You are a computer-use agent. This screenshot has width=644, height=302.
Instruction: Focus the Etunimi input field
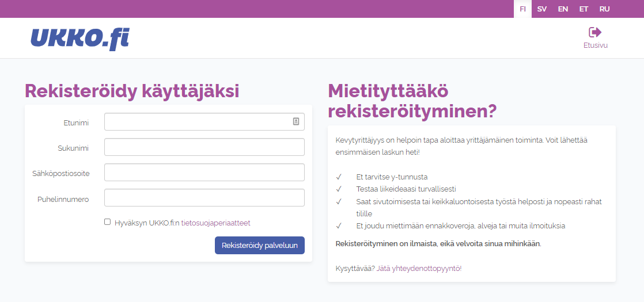[x=204, y=121]
